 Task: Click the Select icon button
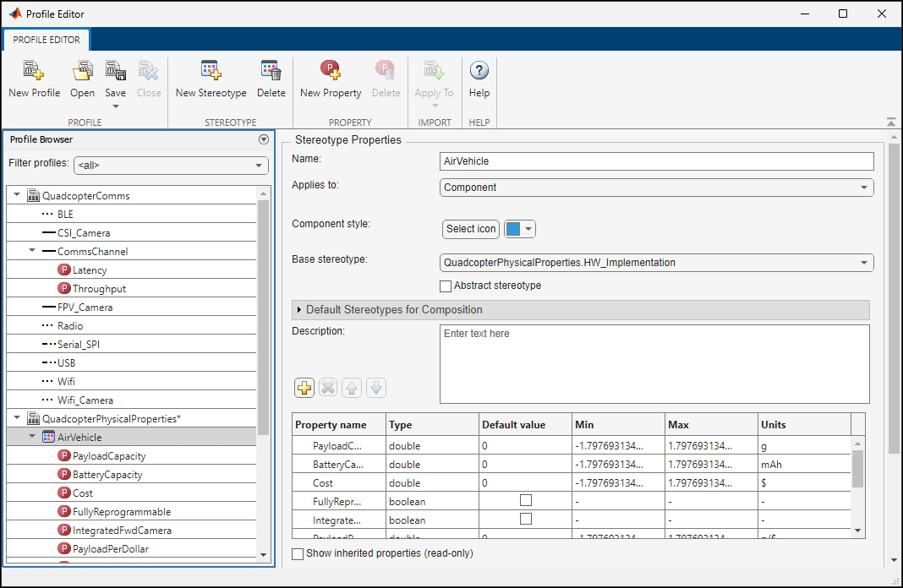470,228
